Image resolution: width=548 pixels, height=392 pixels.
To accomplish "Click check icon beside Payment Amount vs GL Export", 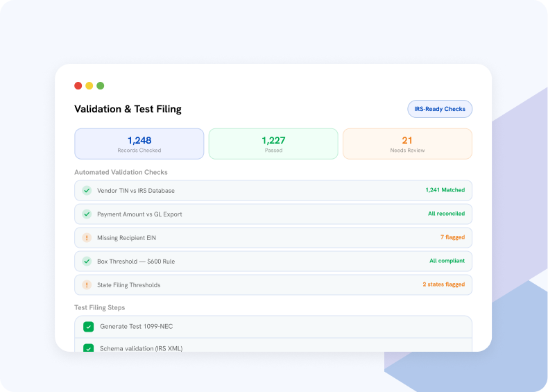I will [87, 214].
